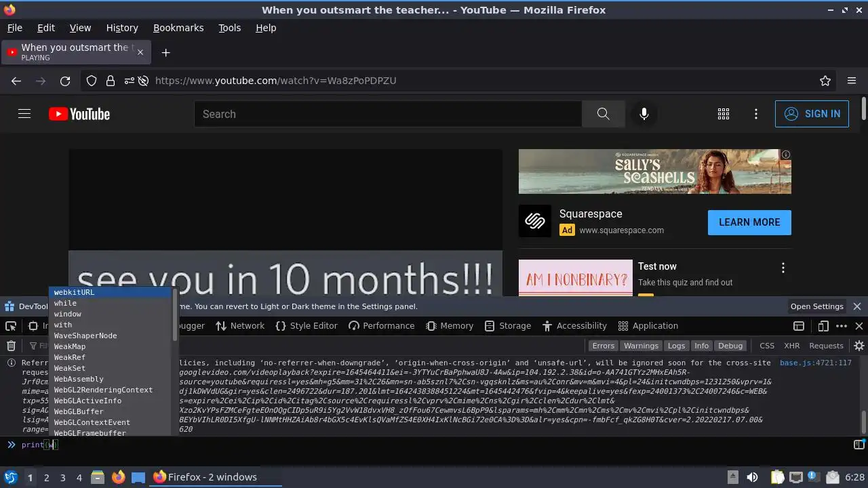Toggle the XHR console filter
The height and width of the screenshot is (488, 868).
click(792, 346)
